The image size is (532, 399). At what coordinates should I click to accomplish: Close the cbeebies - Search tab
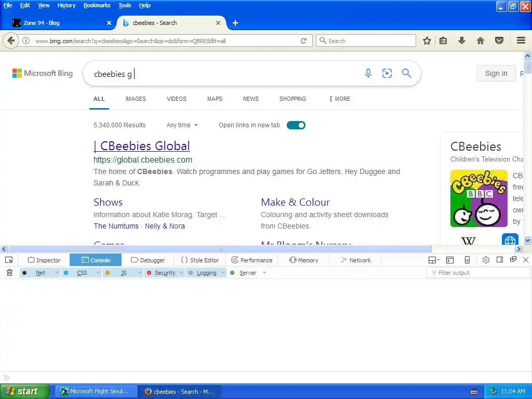(x=218, y=23)
